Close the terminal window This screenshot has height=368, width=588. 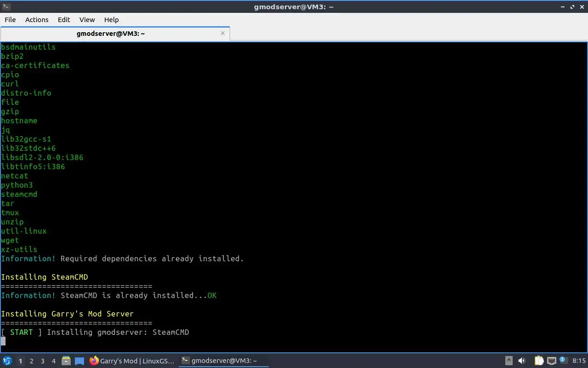coord(582,7)
